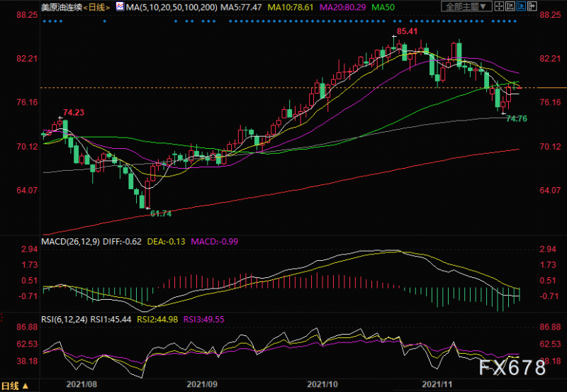
Task: Click the right axis 70.12 price label
Action: click(x=551, y=147)
